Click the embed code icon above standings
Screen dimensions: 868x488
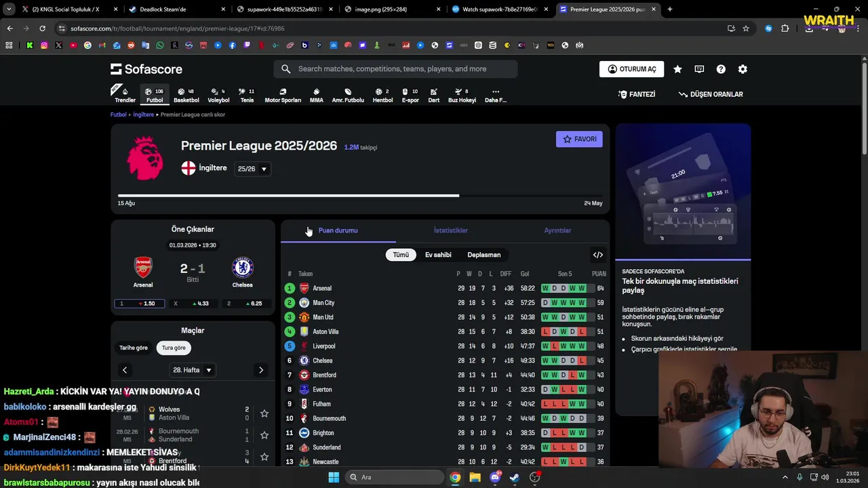click(x=598, y=255)
